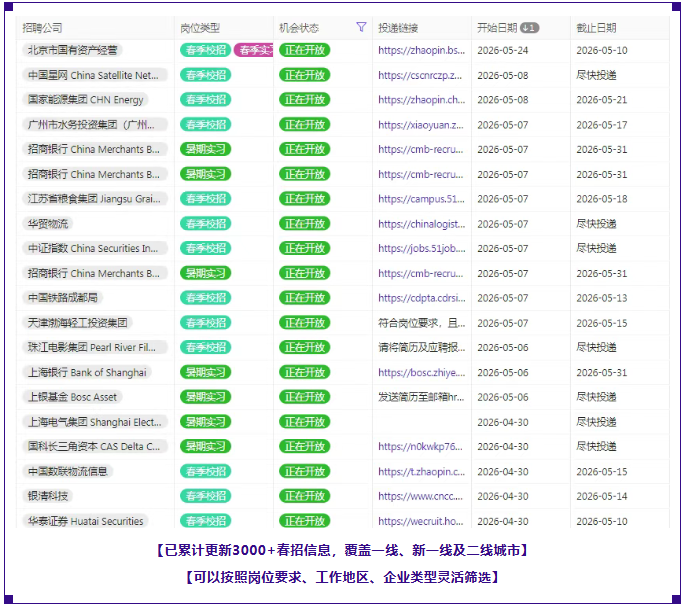
Task: Click the sort badge in 开始日期 header
Action: click(x=529, y=28)
